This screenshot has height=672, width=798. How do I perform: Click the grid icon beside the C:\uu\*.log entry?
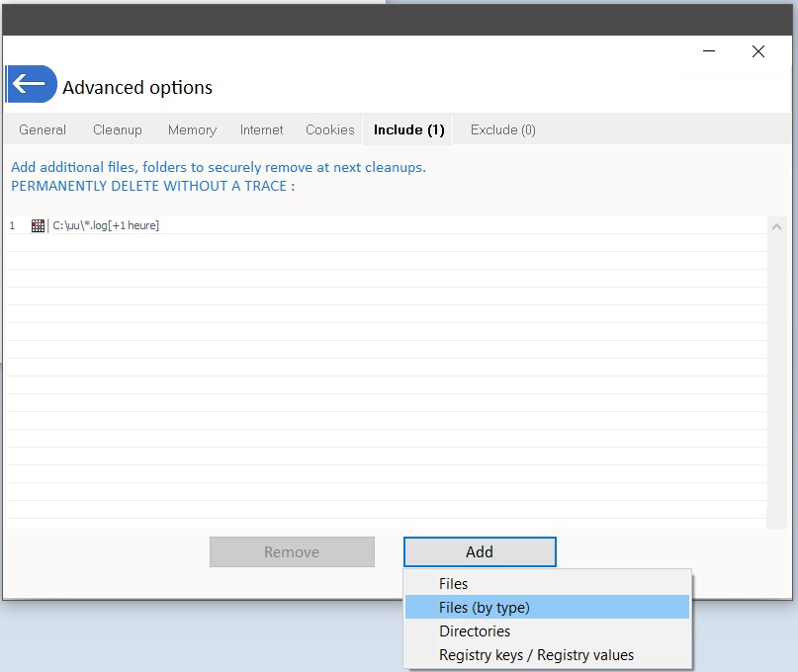click(38, 225)
